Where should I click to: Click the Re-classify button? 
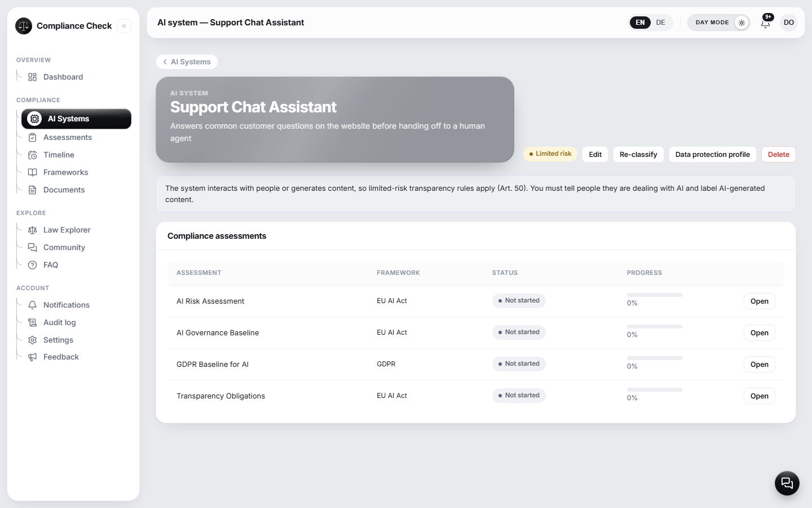[638, 154]
